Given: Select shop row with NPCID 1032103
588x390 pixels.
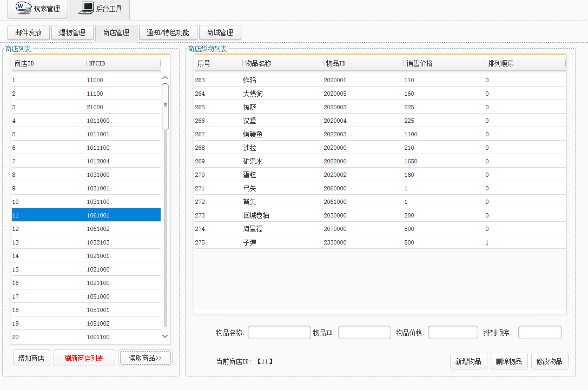Looking at the screenshot, I should pos(86,242).
